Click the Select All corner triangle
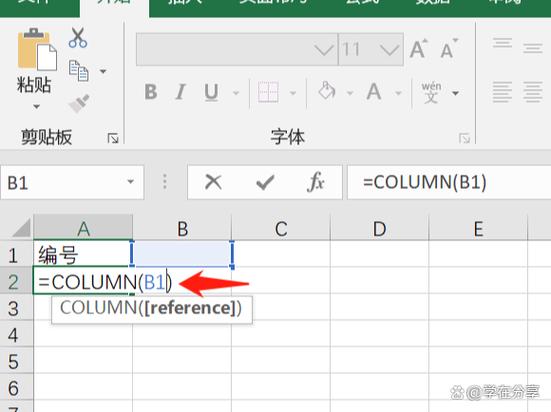 click(22, 227)
